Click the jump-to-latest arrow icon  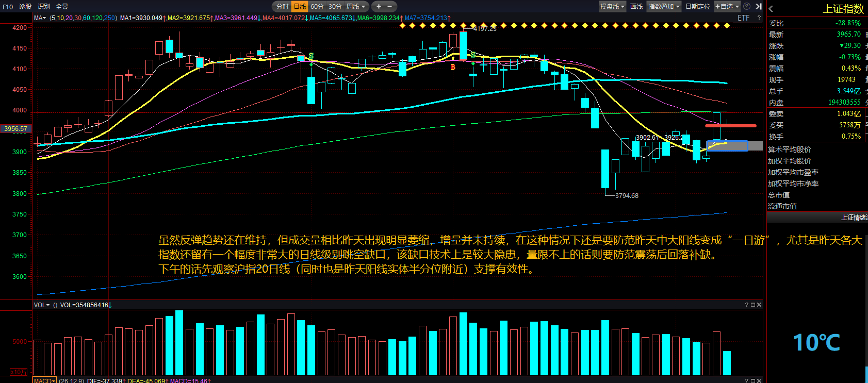click(x=758, y=7)
